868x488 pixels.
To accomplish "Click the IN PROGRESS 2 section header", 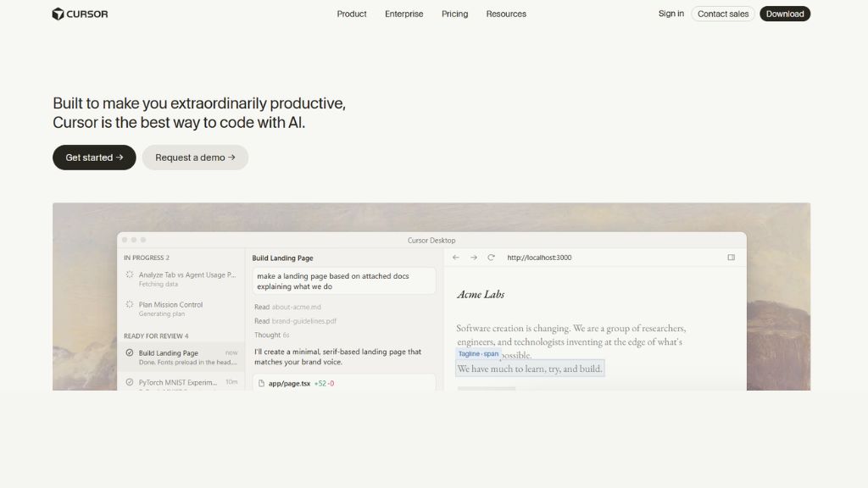I will pos(146,258).
